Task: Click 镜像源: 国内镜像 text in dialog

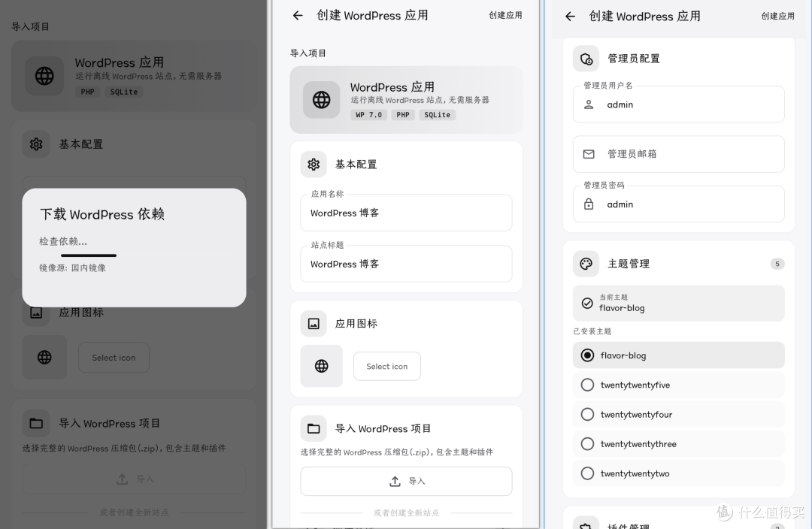Action: pyautogui.click(x=72, y=268)
